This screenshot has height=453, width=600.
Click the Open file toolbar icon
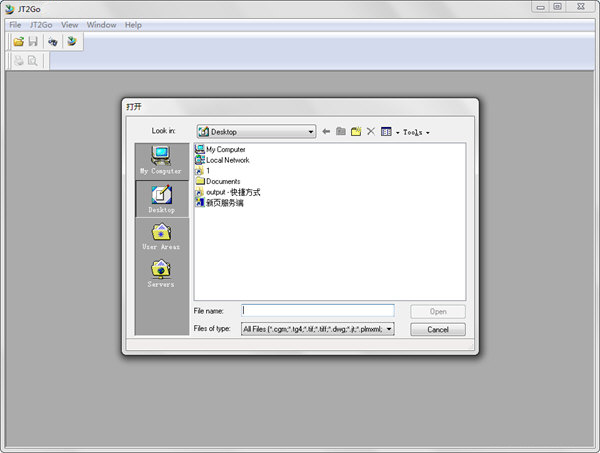(x=18, y=41)
